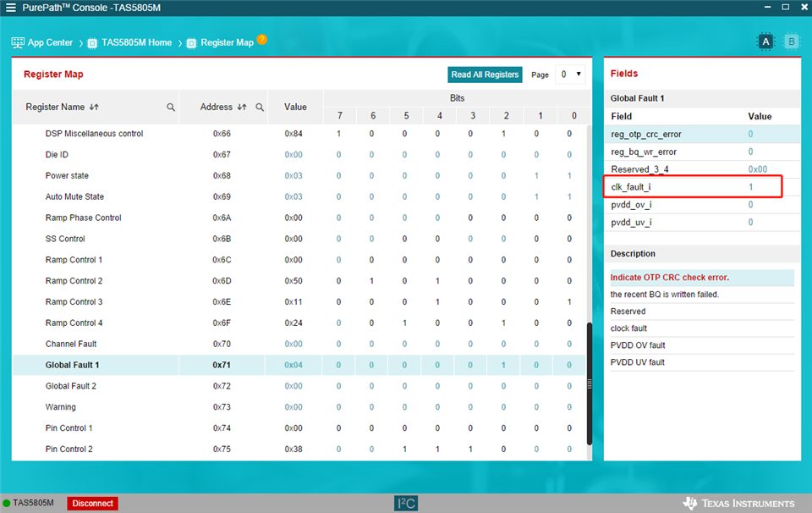Click value 0x50 of Ramp Control 2
This screenshot has width=812, height=513.
(x=294, y=281)
